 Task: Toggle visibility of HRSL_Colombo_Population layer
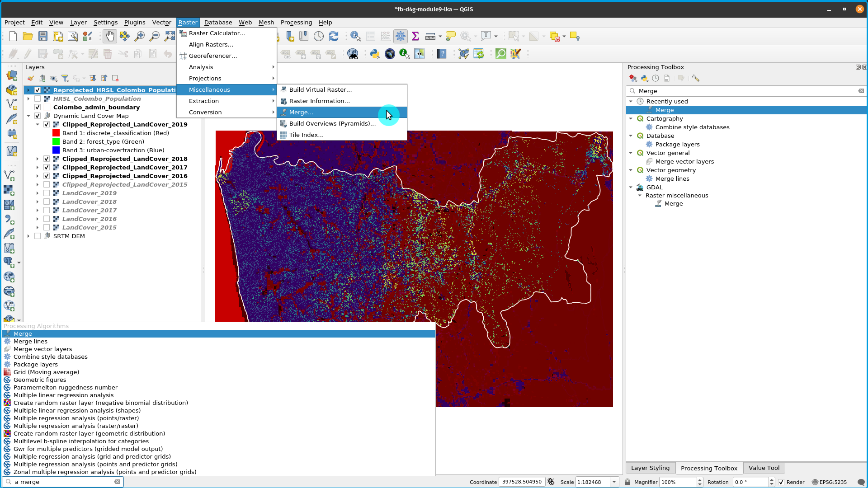tap(38, 99)
